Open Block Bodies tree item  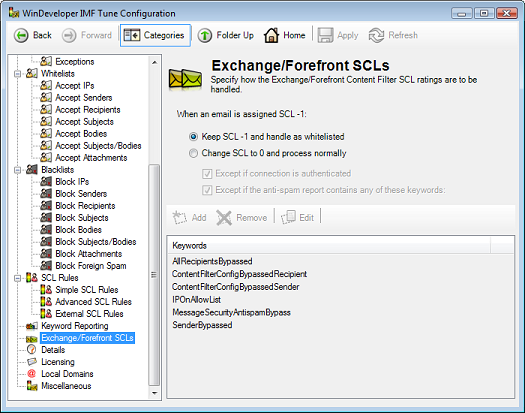click(x=78, y=230)
